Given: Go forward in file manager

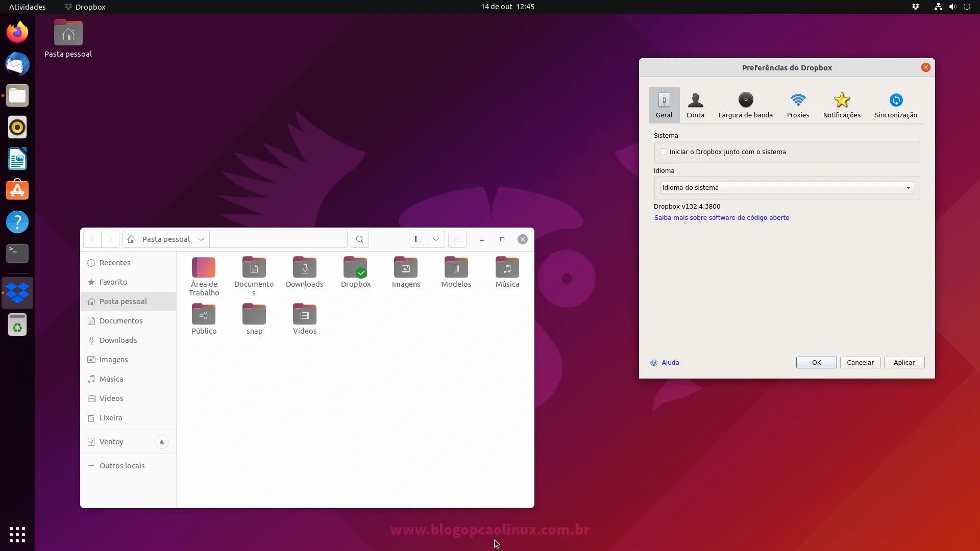Looking at the screenshot, I should pyautogui.click(x=110, y=239).
